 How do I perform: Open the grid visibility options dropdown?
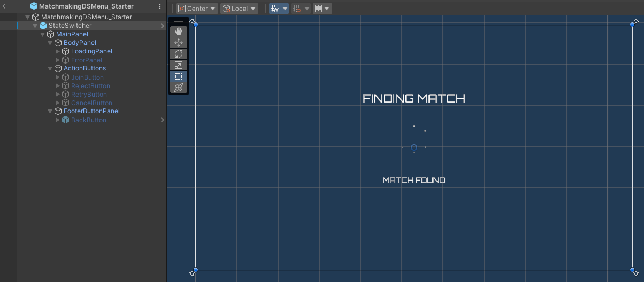tap(285, 9)
